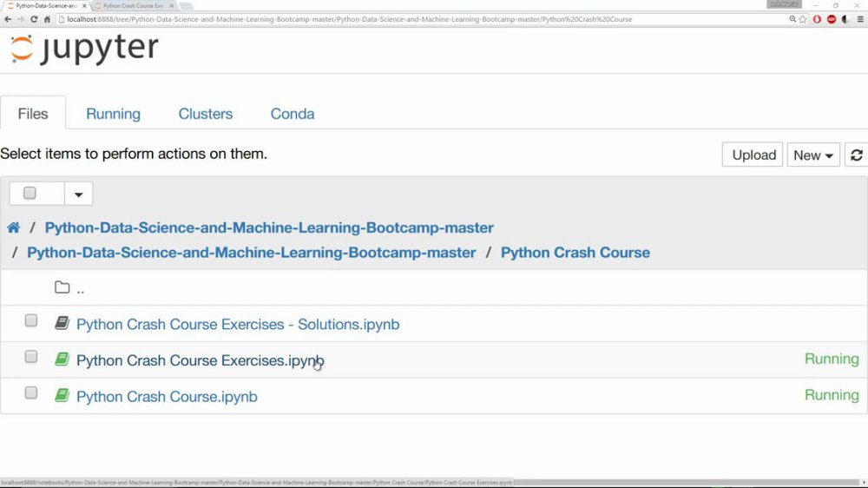868x488 pixels.
Task: Click the Solutions notebook gray icon
Action: point(62,323)
